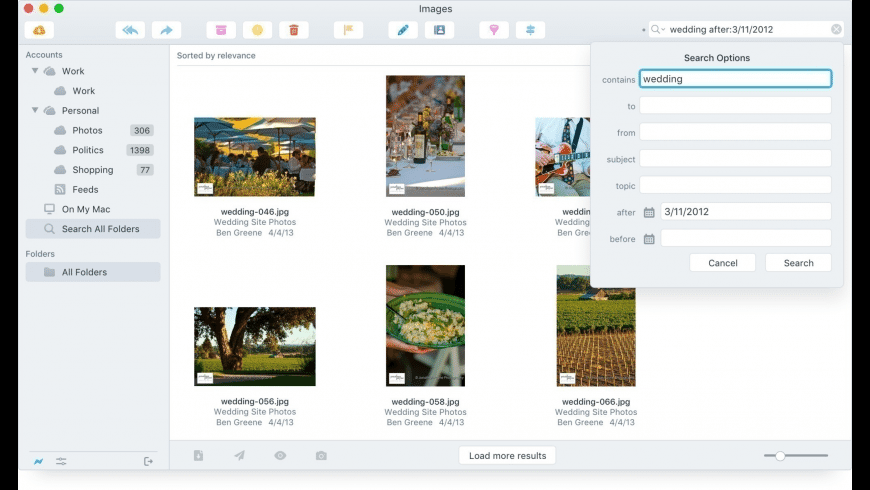Screen dimensions: 870x490
Task: Open the calendar picker beside 'before'
Action: click(649, 239)
